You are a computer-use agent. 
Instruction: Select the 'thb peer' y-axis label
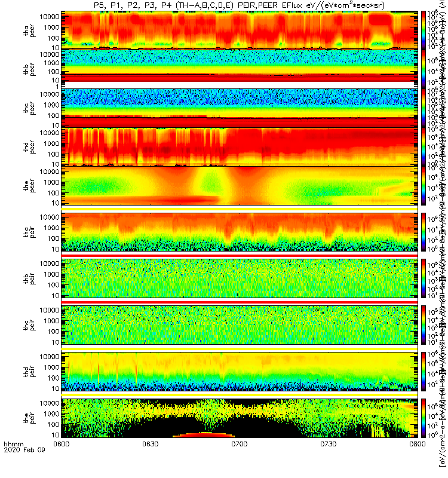[29, 69]
